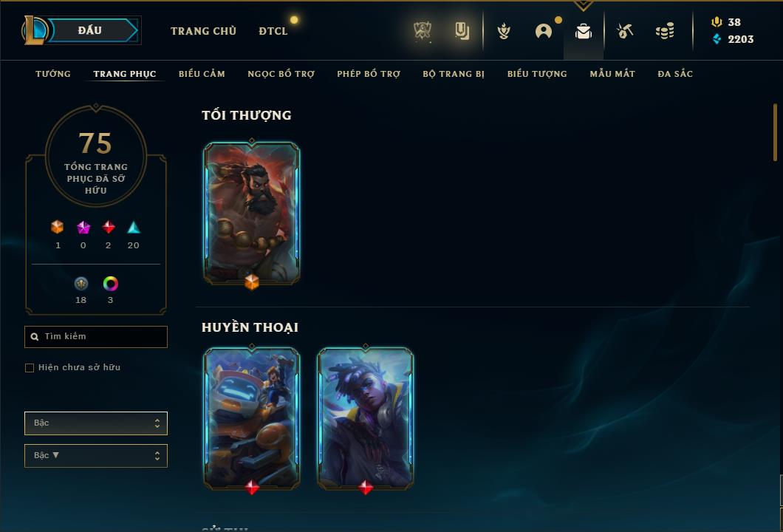Open the Clash trophy icon
The width and height of the screenshot is (783, 532).
(423, 31)
